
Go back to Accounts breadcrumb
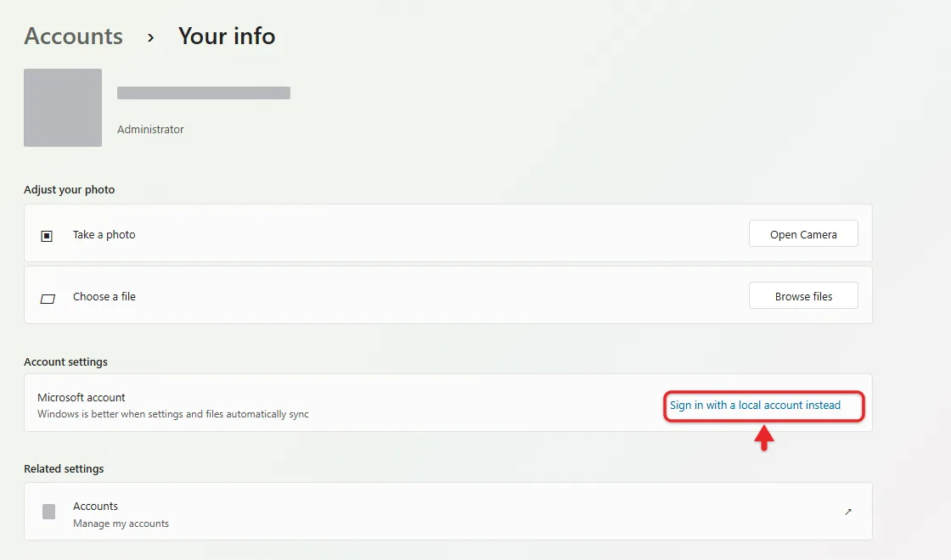coord(73,36)
